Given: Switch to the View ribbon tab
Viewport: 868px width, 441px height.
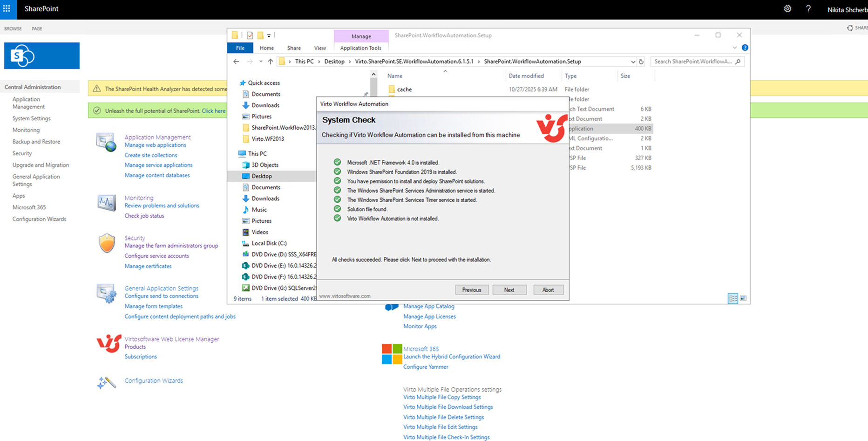Looking at the screenshot, I should coord(320,48).
